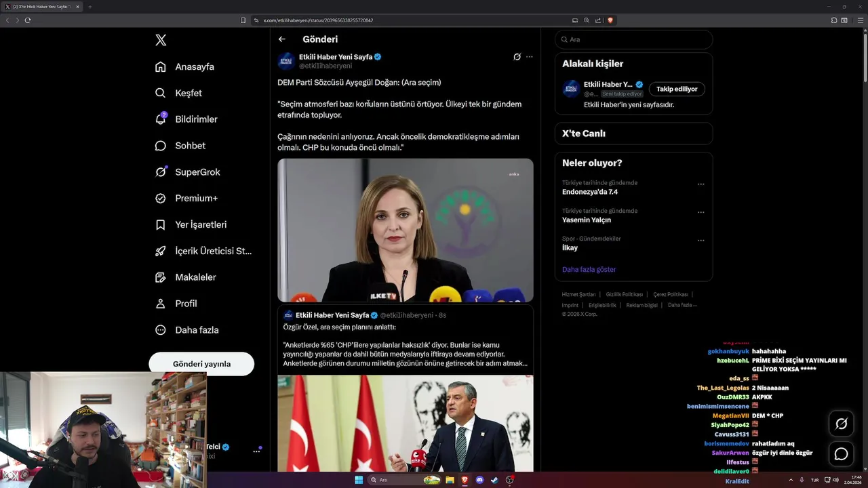Viewport: 868px width, 488px height.
Task: Open Hizmet Şartları footer link
Action: tap(578, 294)
